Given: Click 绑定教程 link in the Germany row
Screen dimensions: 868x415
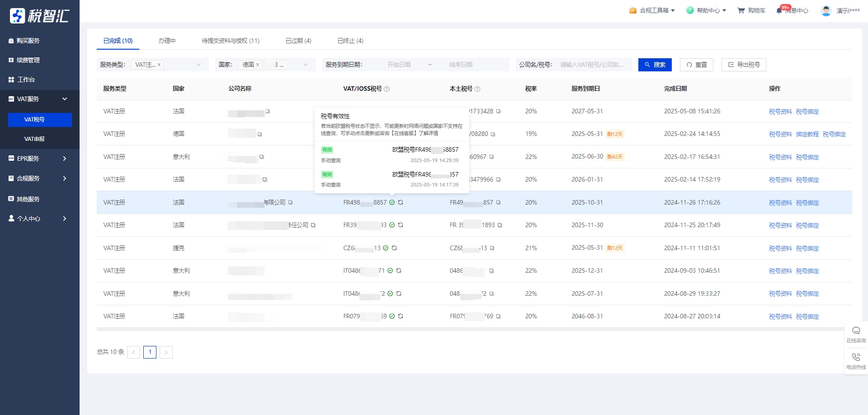Looking at the screenshot, I should (807, 134).
